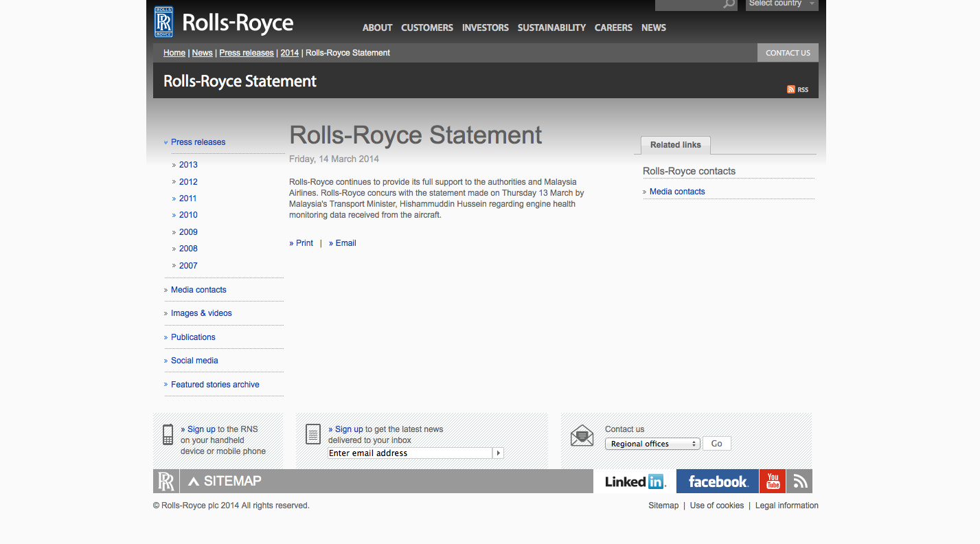Click the Rolls-Royce wordmark in header

[238, 24]
